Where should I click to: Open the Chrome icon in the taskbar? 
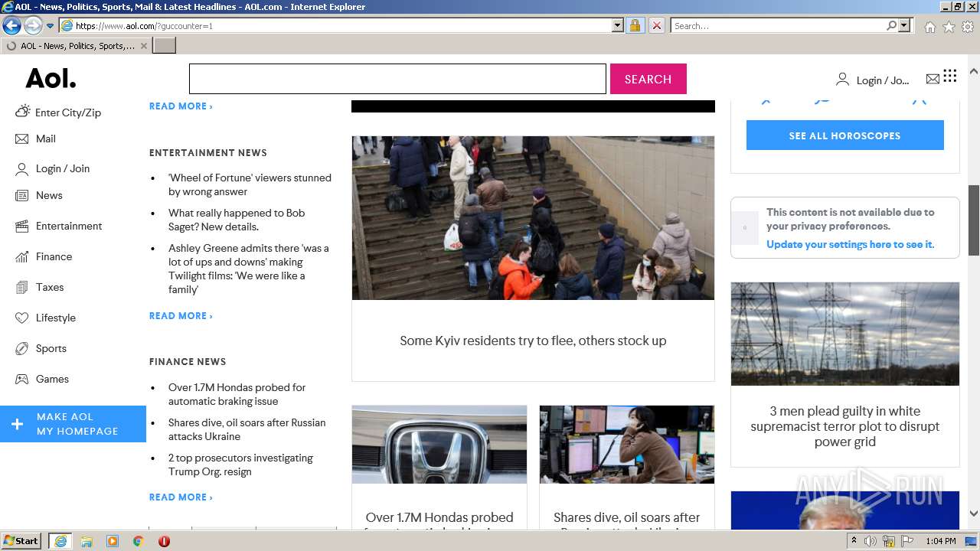coord(138,541)
